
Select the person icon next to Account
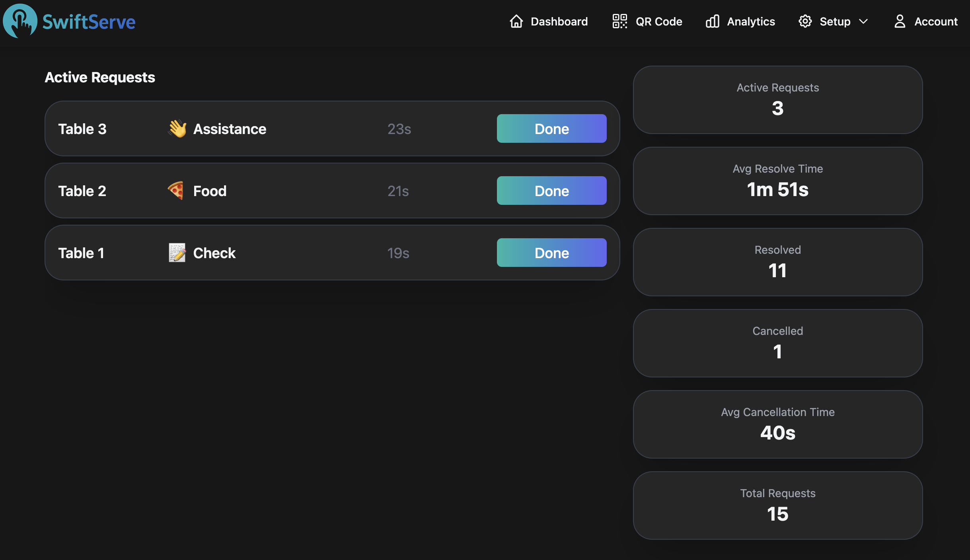point(900,21)
